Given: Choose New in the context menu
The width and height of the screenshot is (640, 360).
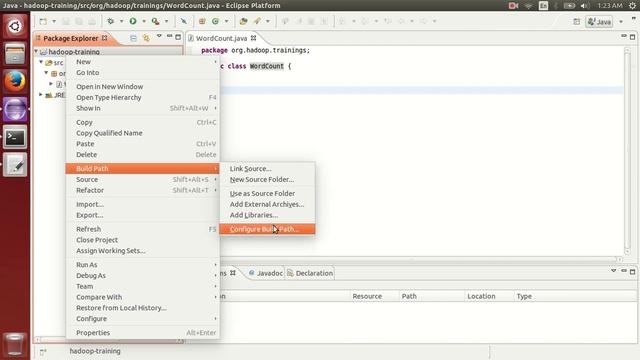Looking at the screenshot, I should (142, 62).
